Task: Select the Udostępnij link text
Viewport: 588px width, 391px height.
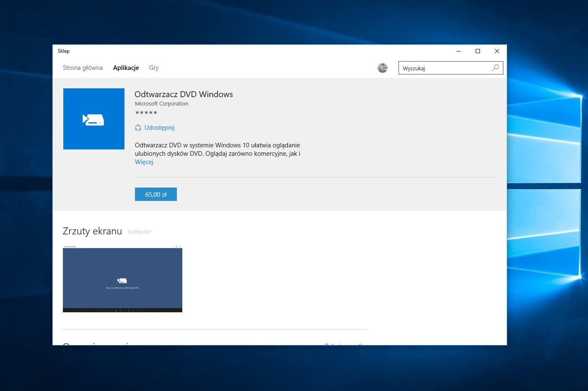Action: pyautogui.click(x=159, y=128)
